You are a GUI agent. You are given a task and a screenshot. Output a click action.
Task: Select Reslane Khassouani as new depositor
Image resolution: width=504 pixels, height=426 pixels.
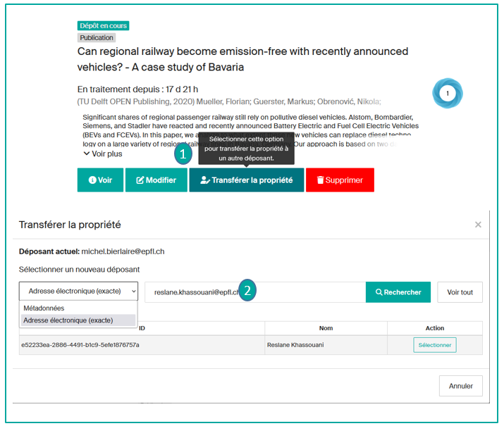tap(434, 345)
